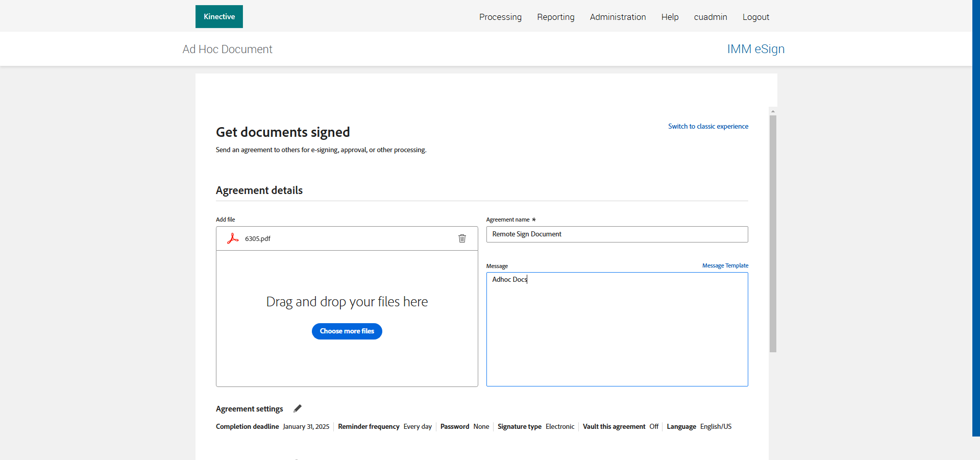
Task: Focus the Agreement name input field
Action: 617,234
